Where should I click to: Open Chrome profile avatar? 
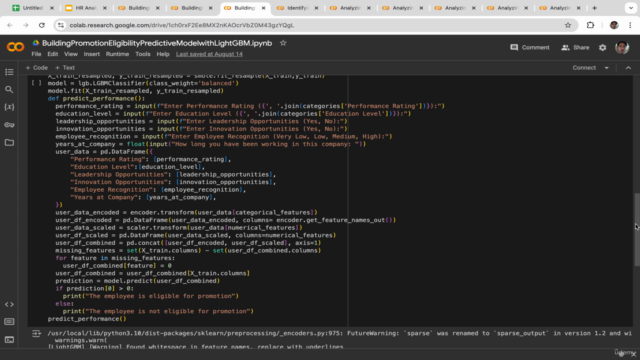pyautogui.click(x=614, y=25)
